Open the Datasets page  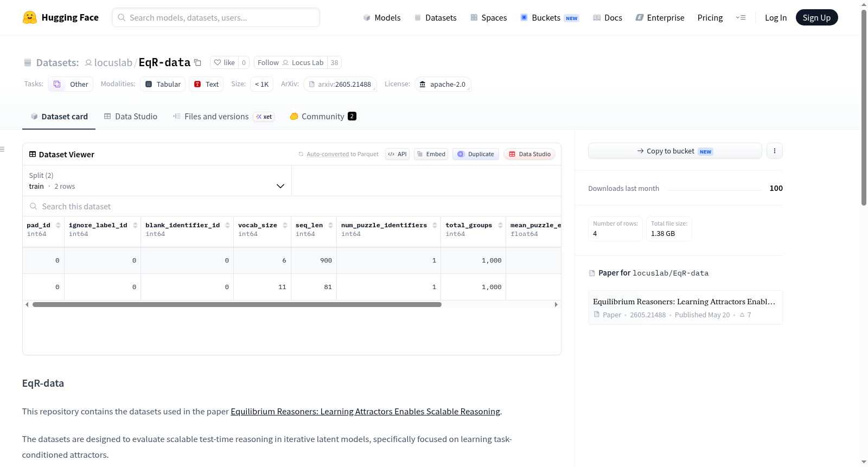[x=435, y=17]
